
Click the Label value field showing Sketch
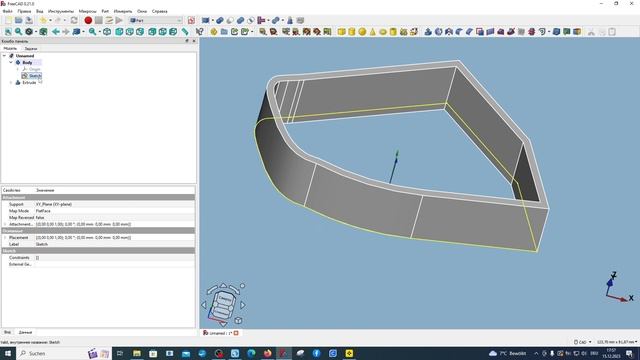tap(114, 244)
